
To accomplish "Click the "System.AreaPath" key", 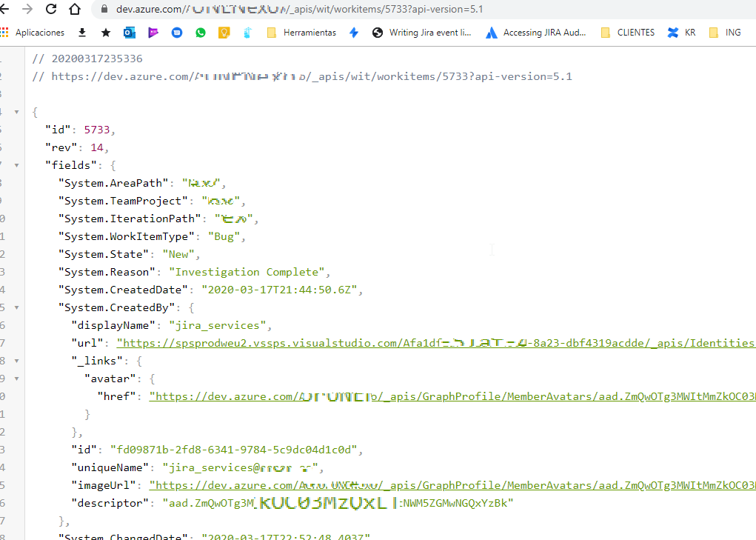I will point(113,183).
